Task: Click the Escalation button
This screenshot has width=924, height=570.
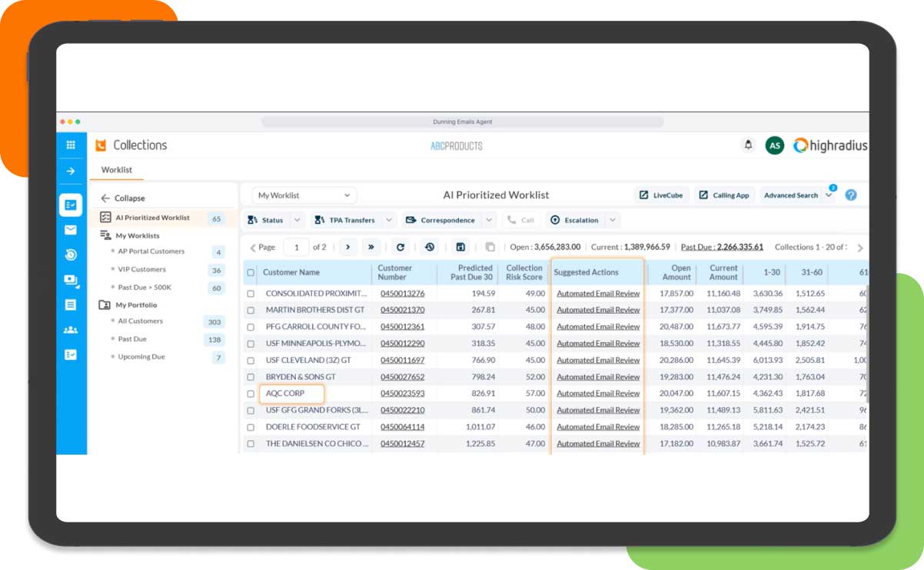Action: (x=575, y=220)
